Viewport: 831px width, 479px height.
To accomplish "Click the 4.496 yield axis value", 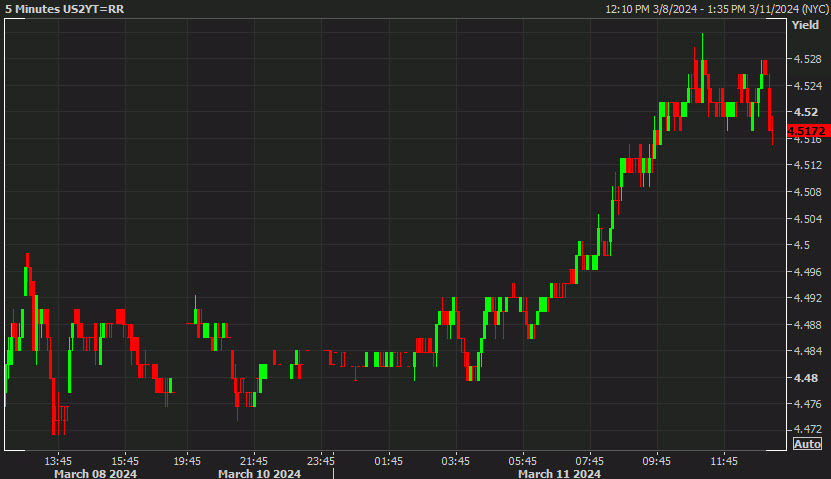I will tap(807, 271).
